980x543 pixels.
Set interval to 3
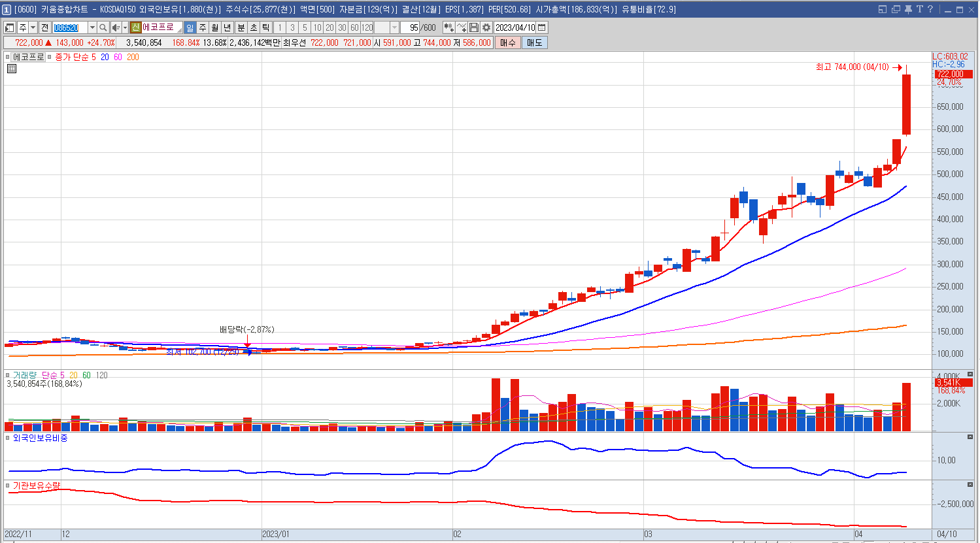pyautogui.click(x=292, y=27)
